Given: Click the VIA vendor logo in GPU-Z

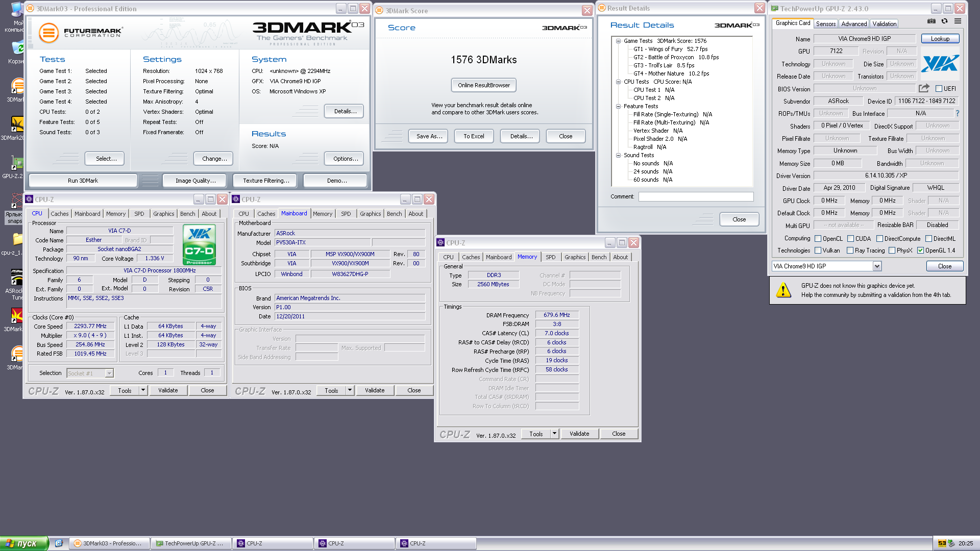Looking at the screenshot, I should (x=940, y=64).
